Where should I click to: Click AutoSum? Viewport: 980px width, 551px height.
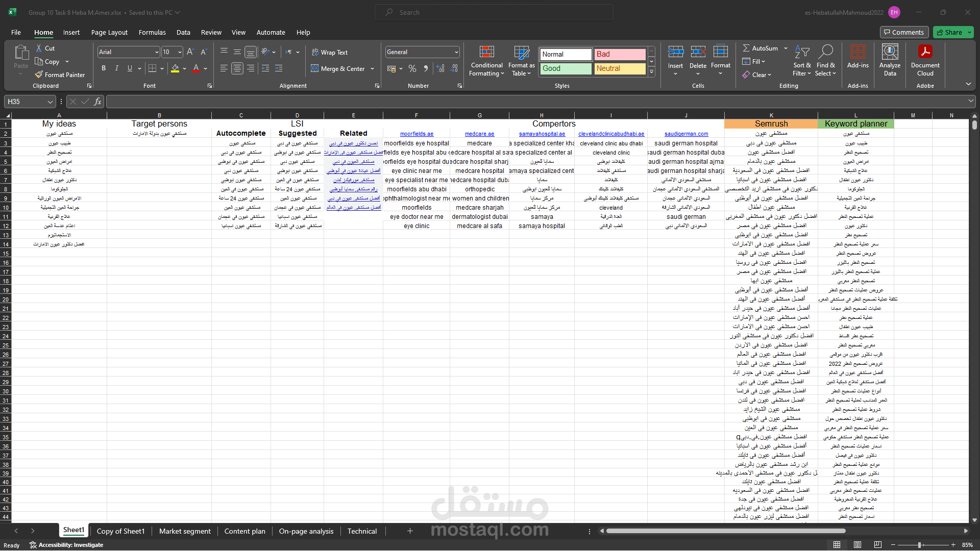tap(760, 48)
